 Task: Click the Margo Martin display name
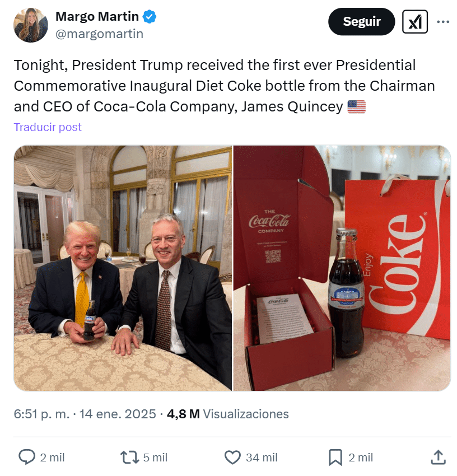[x=97, y=17]
